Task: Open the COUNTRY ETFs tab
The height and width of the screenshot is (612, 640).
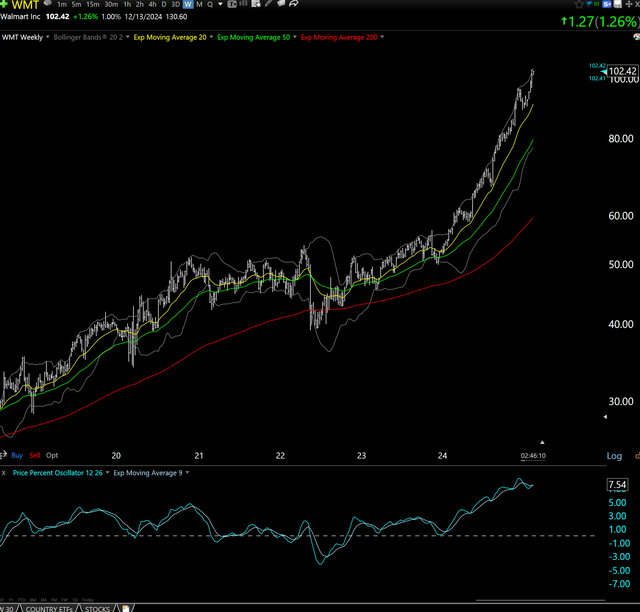Action: pos(49,609)
